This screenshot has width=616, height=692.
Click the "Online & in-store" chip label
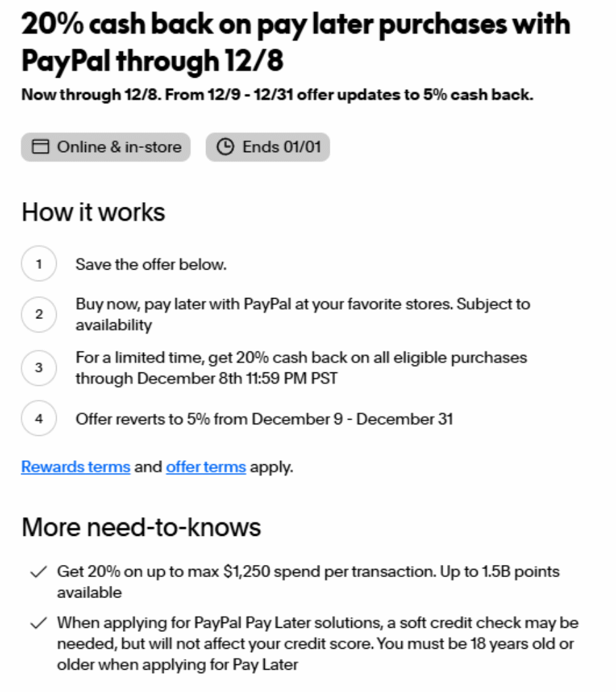tap(119, 147)
